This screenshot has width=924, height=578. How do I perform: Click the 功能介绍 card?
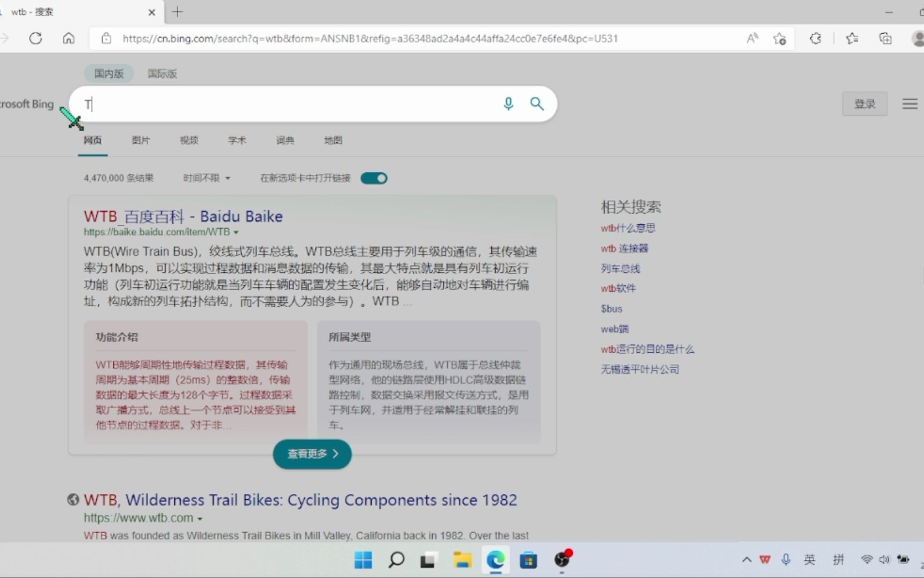(196, 382)
